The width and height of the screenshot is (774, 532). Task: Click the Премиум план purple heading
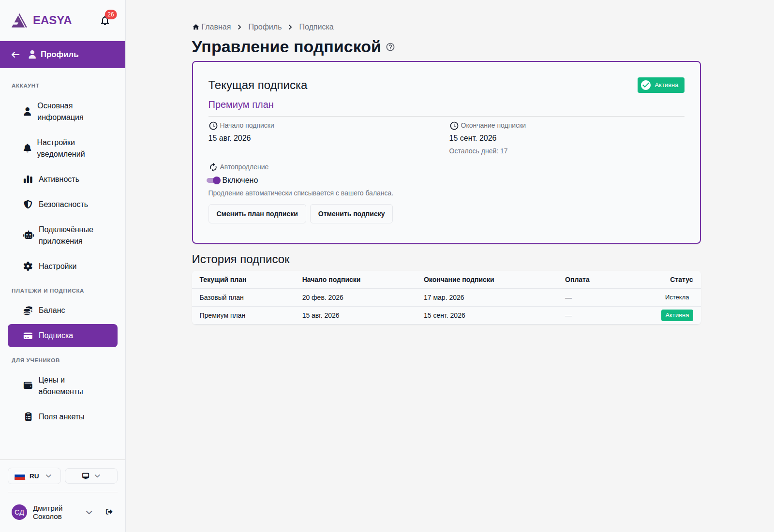pyautogui.click(x=241, y=104)
